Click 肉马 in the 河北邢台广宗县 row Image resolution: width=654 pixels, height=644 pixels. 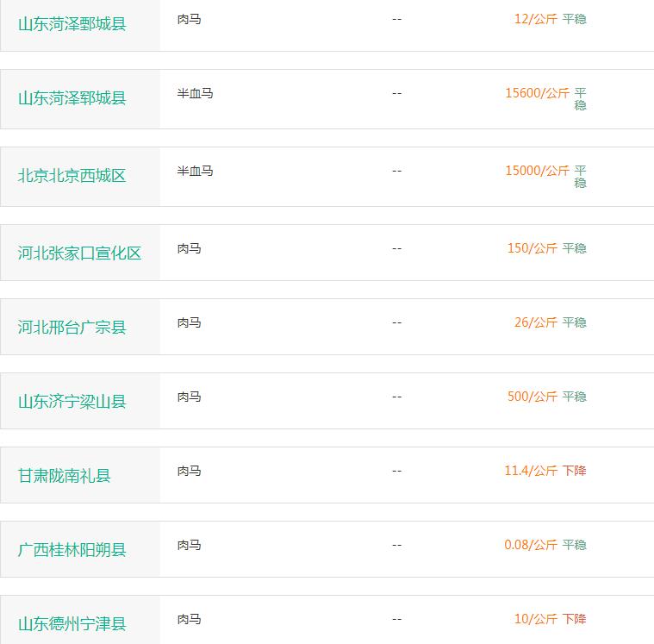(x=189, y=322)
